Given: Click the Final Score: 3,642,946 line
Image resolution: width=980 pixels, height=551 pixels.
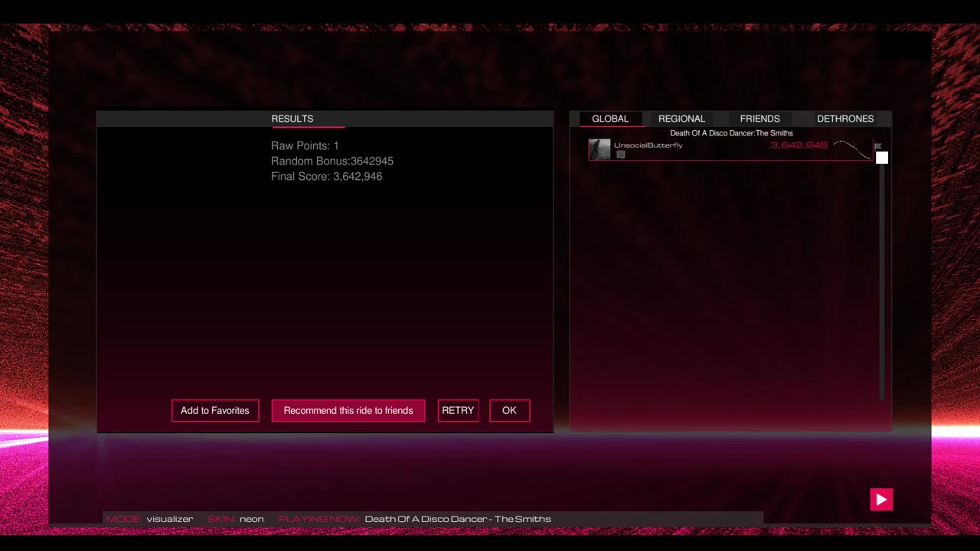Looking at the screenshot, I should pos(326,176).
